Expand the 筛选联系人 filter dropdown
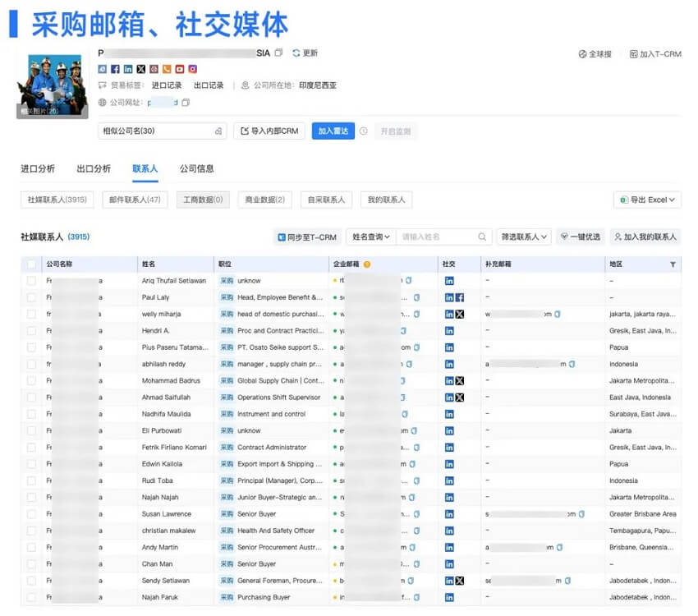The image size is (698, 616). pyautogui.click(x=525, y=237)
